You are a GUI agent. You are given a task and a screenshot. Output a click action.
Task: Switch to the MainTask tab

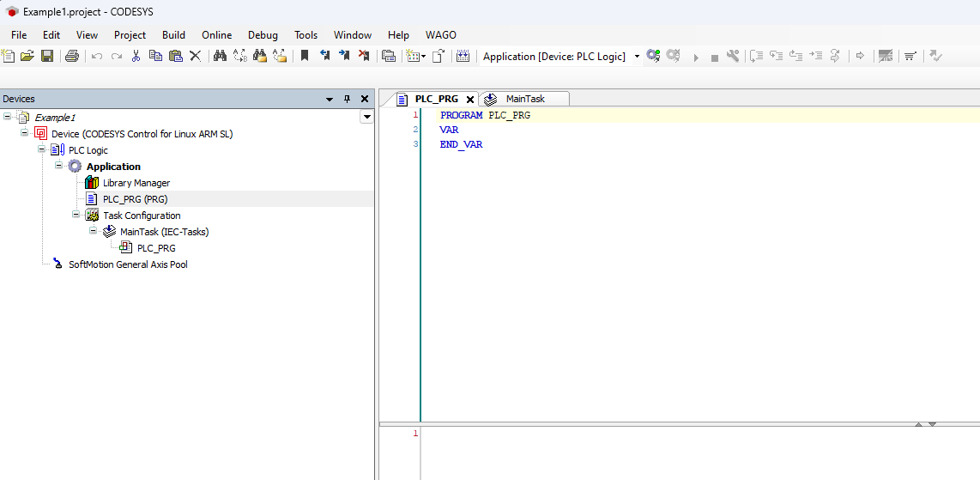pyautogui.click(x=524, y=99)
